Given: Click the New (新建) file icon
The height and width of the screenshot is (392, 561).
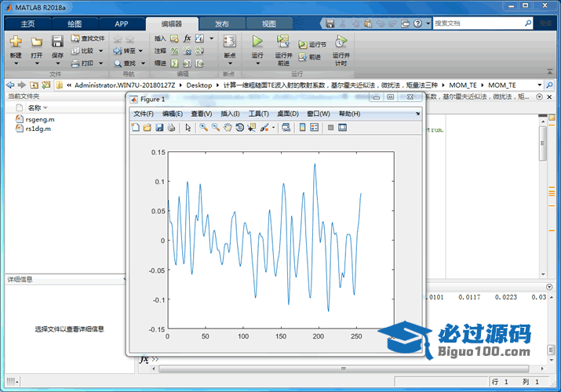Looking at the screenshot, I should point(16,42).
